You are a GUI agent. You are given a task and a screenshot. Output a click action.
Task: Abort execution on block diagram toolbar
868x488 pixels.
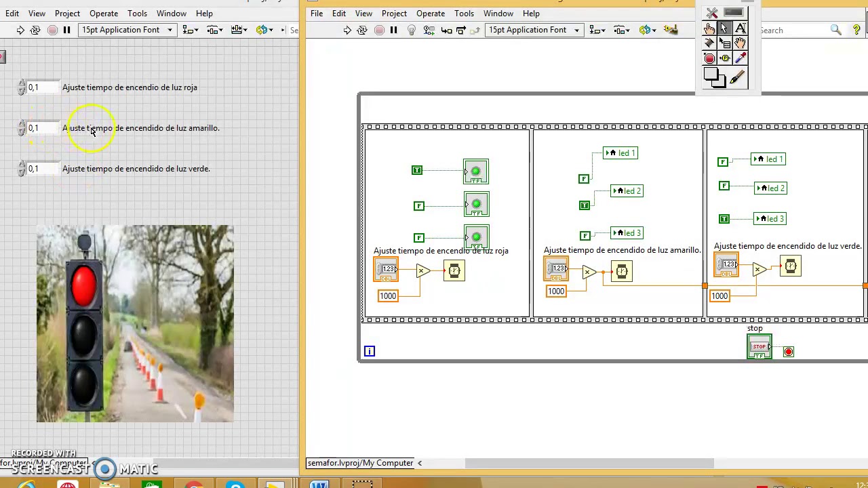point(379,30)
